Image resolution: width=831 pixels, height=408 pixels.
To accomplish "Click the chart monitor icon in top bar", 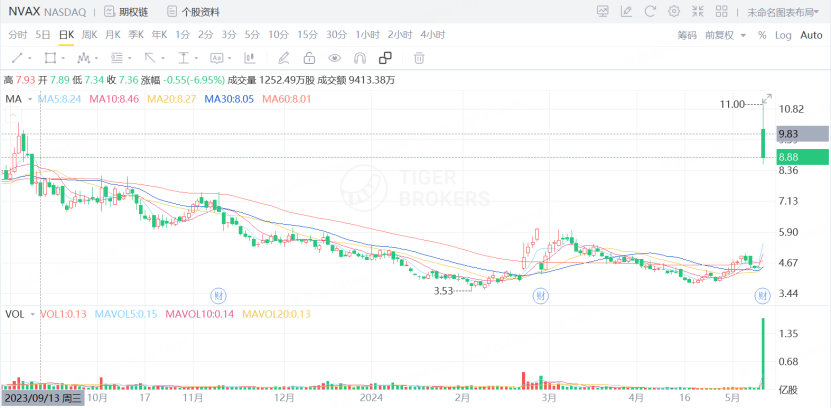I will [603, 11].
